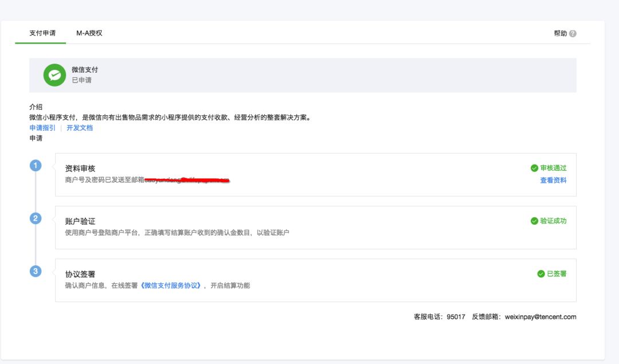Click the 查看资料 link
The height and width of the screenshot is (364, 619).
(x=553, y=181)
